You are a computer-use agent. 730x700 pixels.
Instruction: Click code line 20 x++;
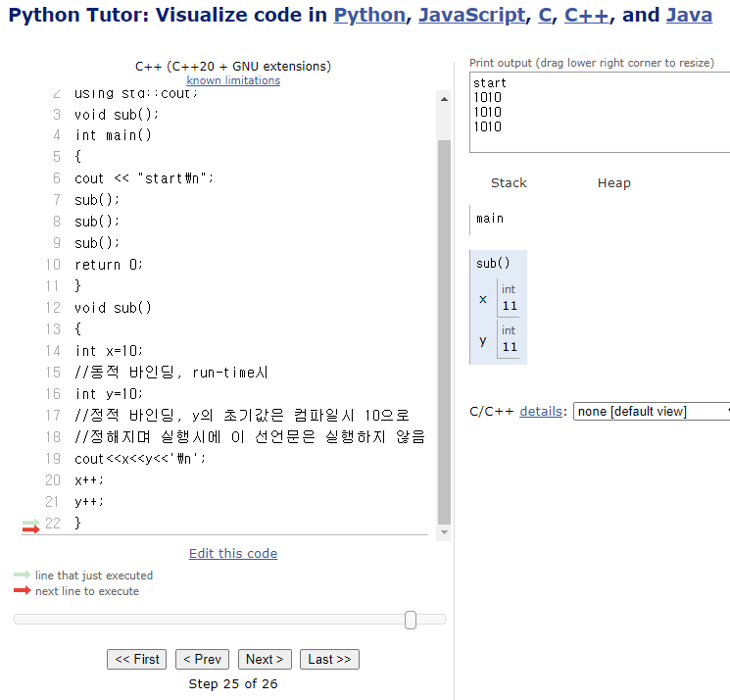click(x=89, y=480)
